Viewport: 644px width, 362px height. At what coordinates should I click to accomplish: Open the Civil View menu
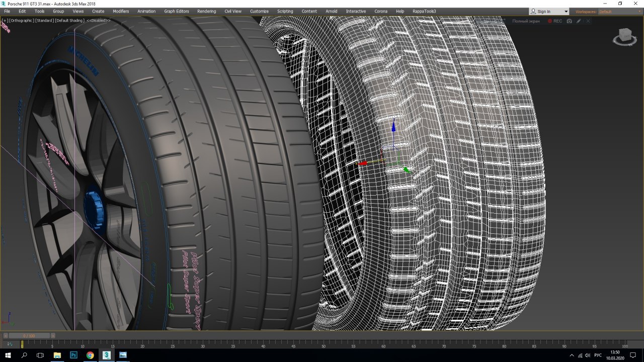tap(233, 11)
